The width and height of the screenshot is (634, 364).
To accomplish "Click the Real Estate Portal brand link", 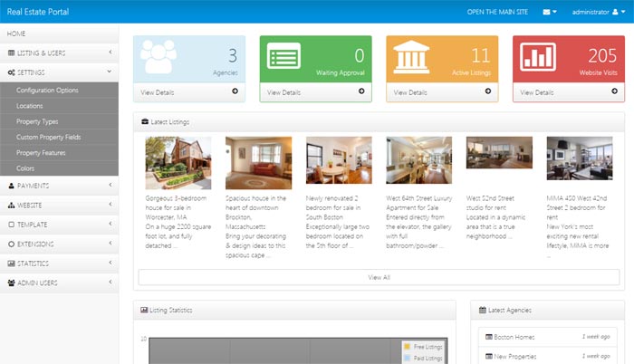I will pos(38,12).
